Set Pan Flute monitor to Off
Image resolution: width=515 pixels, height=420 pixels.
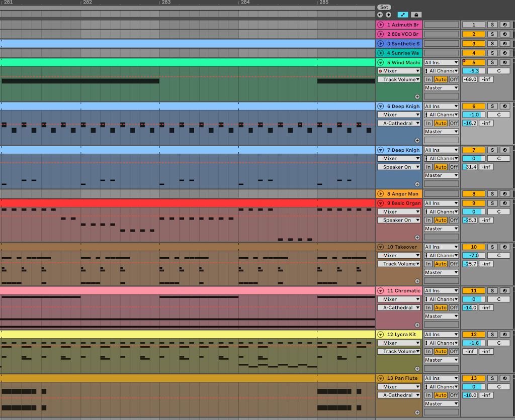point(454,395)
